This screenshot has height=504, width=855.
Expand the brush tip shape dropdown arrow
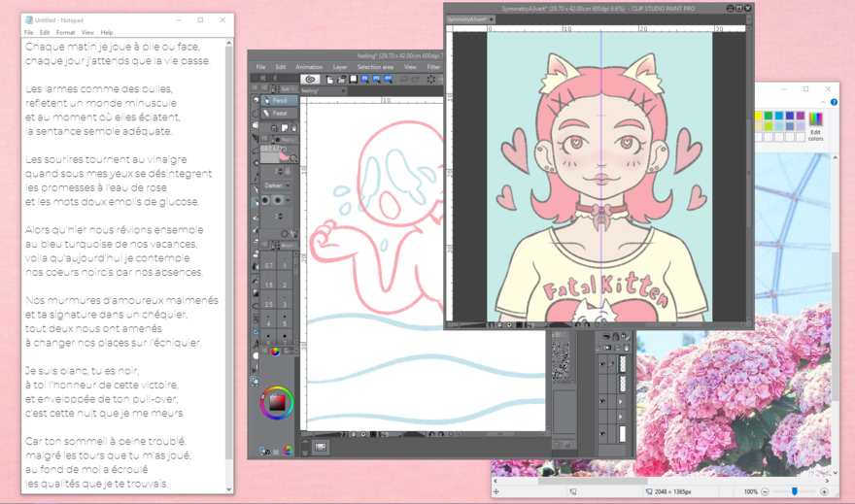pos(289,201)
